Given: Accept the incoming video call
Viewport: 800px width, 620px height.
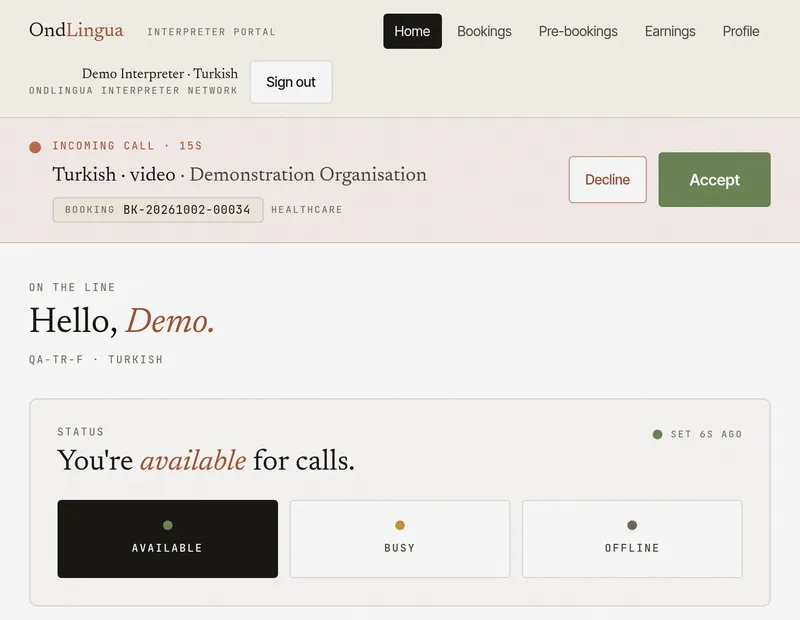Looking at the screenshot, I should coord(714,180).
